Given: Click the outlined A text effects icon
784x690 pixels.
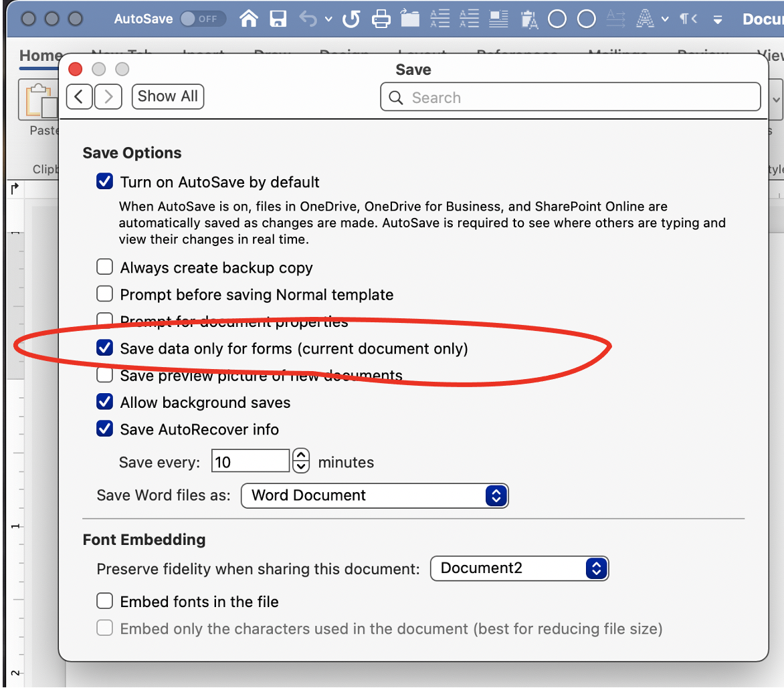Looking at the screenshot, I should pos(645,19).
